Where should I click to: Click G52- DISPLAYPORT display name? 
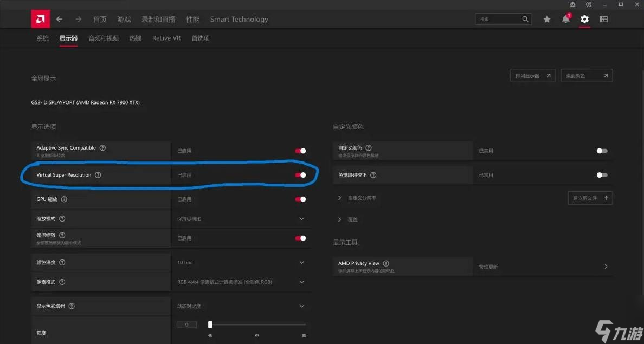tap(86, 102)
